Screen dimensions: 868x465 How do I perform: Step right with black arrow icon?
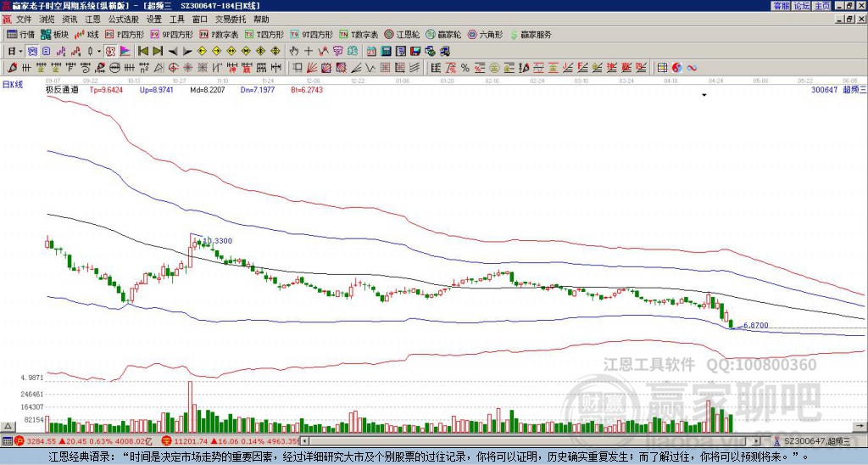(x=187, y=52)
